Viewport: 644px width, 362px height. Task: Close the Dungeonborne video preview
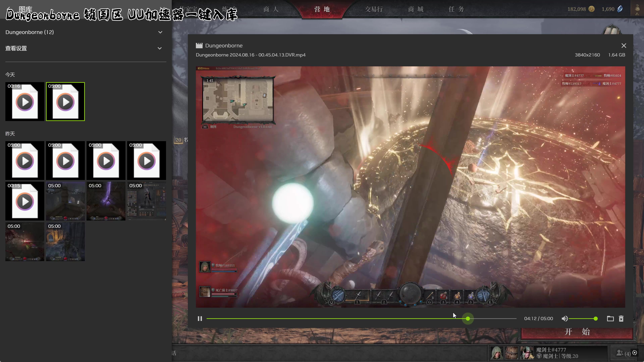624,45
